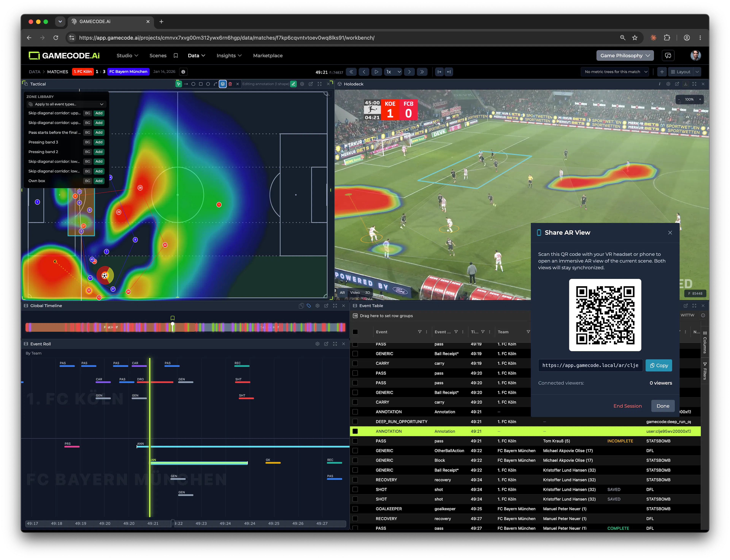Click Done in Share AR View dialog
This screenshot has width=730, height=560.
click(x=663, y=406)
